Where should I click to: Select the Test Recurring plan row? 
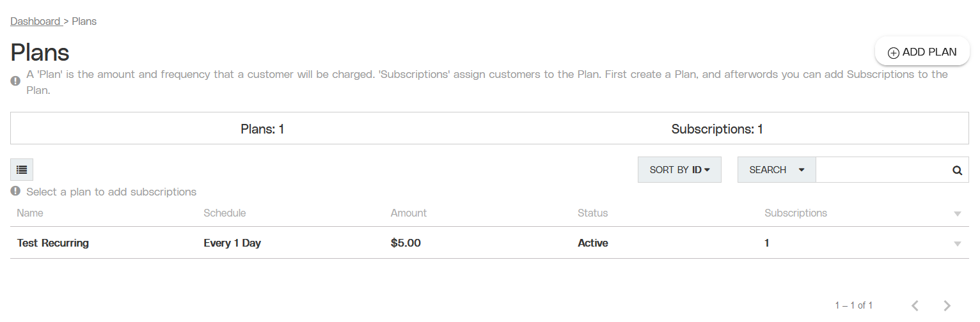(489, 243)
